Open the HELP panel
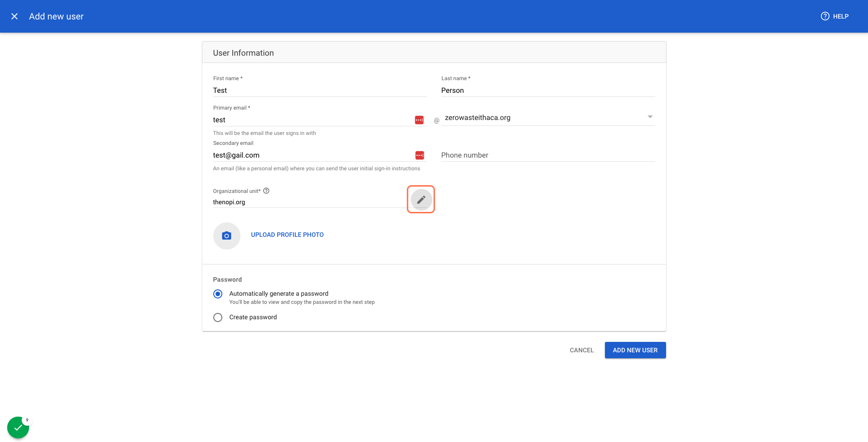 (x=834, y=16)
